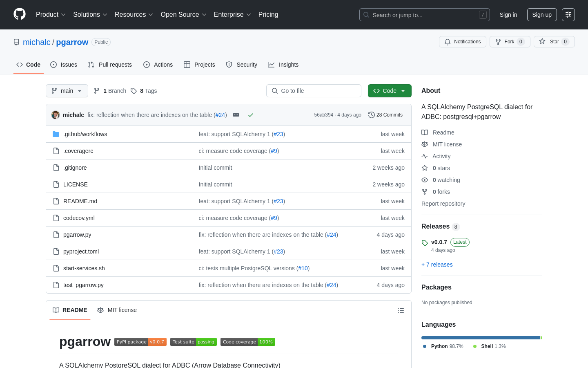The width and height of the screenshot is (588, 368).
Task: Open the Security tab
Action: pyautogui.click(x=242, y=65)
